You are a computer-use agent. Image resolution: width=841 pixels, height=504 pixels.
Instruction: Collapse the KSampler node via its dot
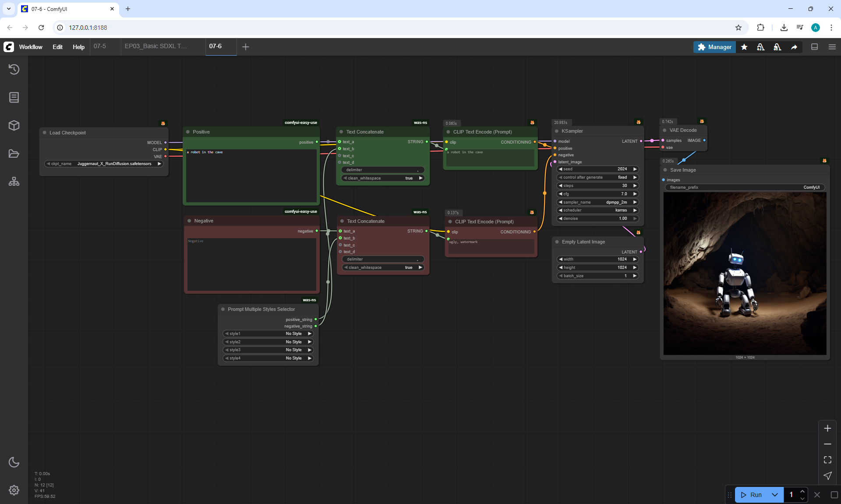557,131
